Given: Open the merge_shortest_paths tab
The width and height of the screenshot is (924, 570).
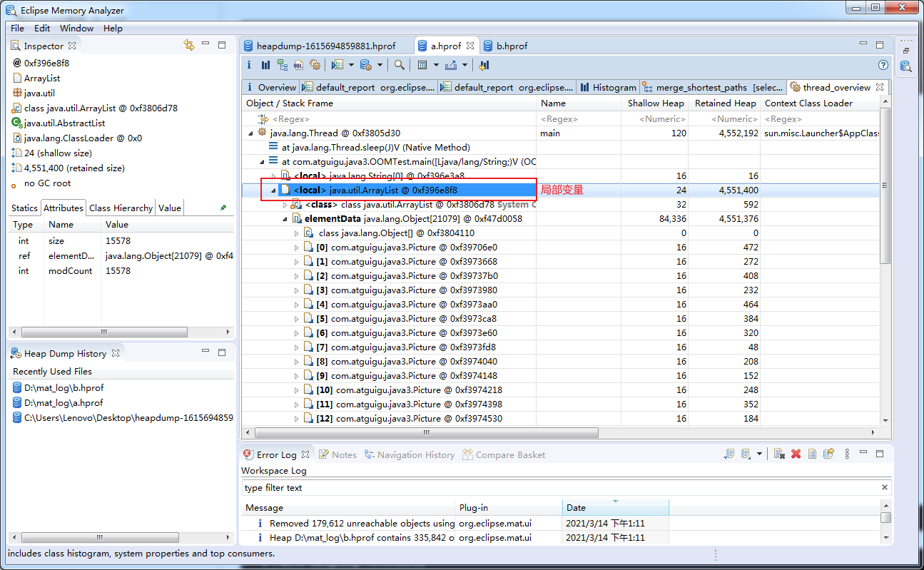Looking at the screenshot, I should click(712, 88).
